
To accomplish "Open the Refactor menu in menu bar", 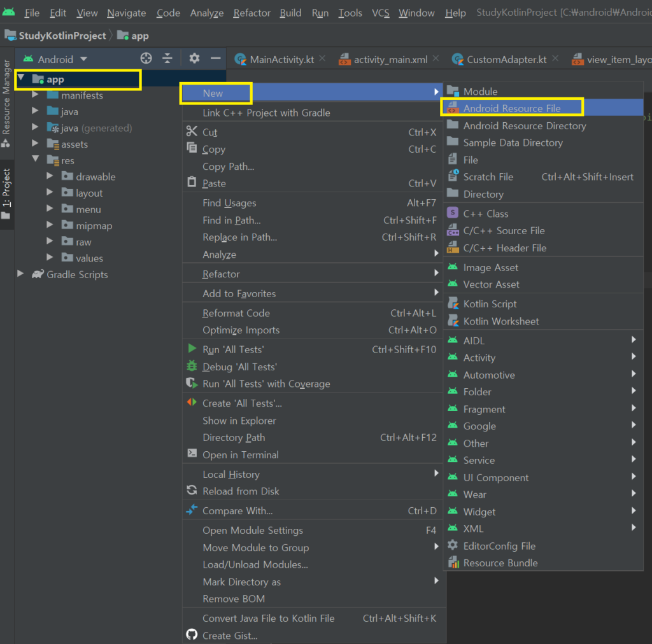I will click(x=252, y=13).
